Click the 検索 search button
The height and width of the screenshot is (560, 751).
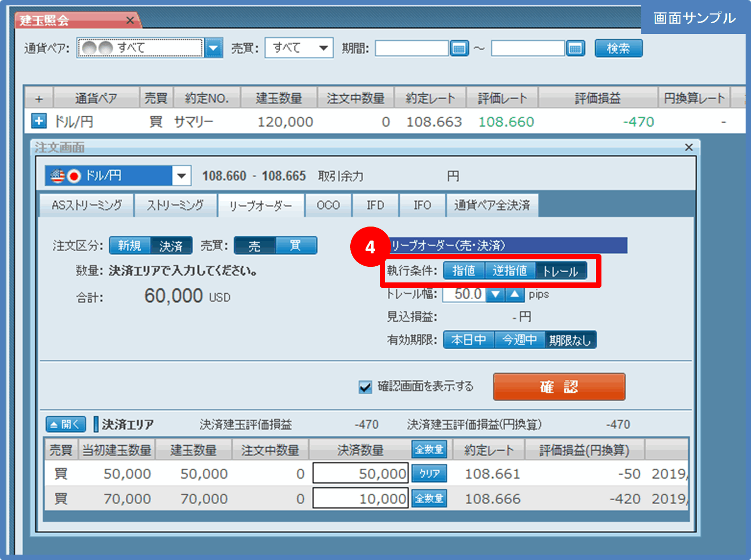tap(618, 48)
